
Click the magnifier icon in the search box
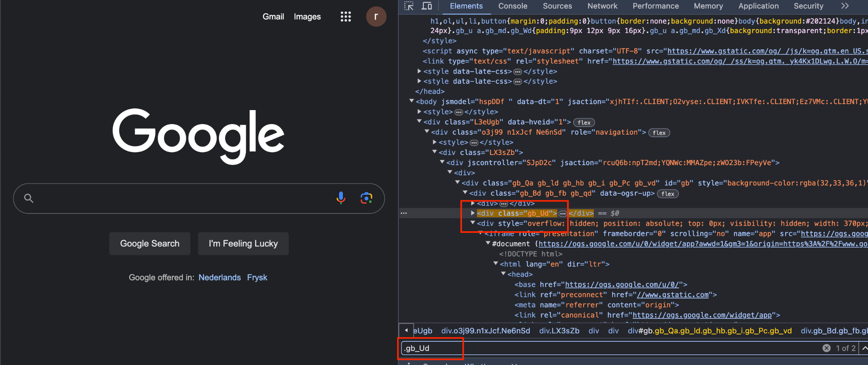pyautogui.click(x=29, y=198)
